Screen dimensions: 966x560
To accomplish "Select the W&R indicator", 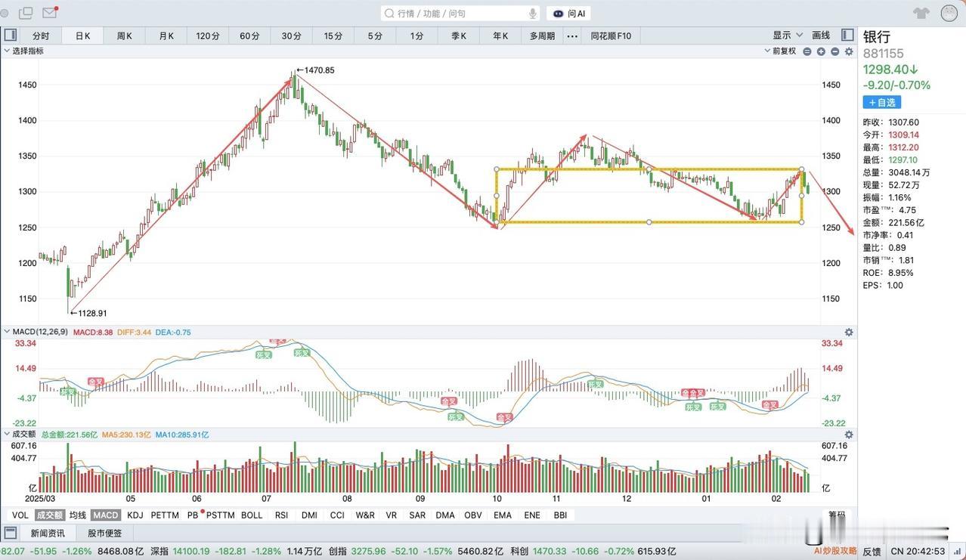I will click(365, 515).
